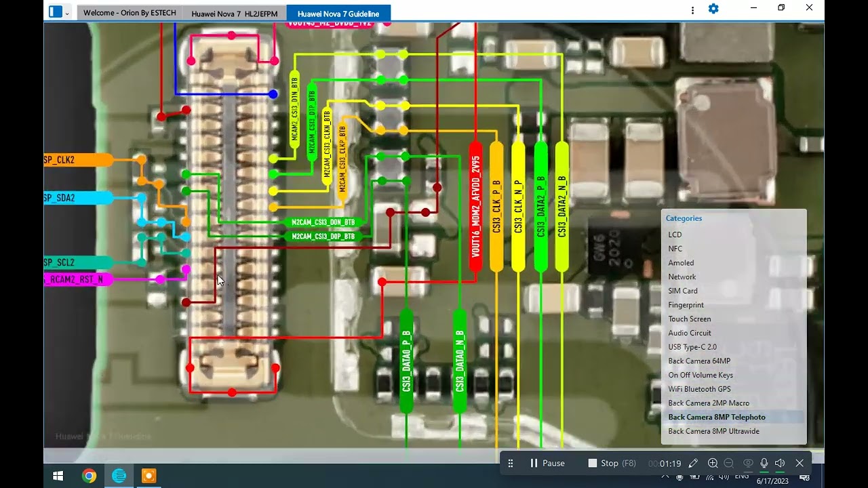868x488 pixels.
Task: Open the orange recorder taskbar icon
Action: tap(149, 476)
